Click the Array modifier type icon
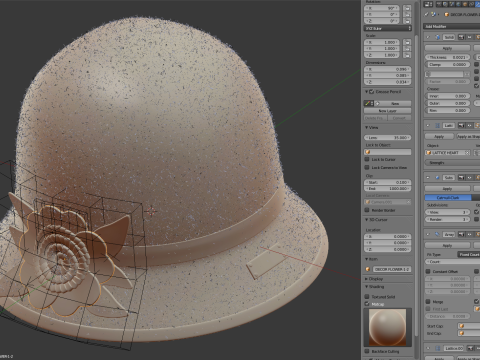Screen dimensions: 480x360 pos(437,234)
